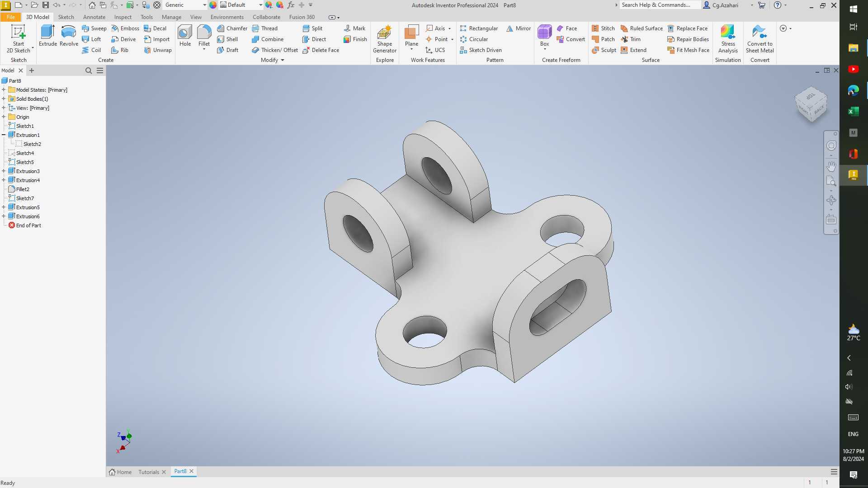Click the Search Help & Commands field
Image resolution: width=868 pixels, height=488 pixels.
click(659, 5)
